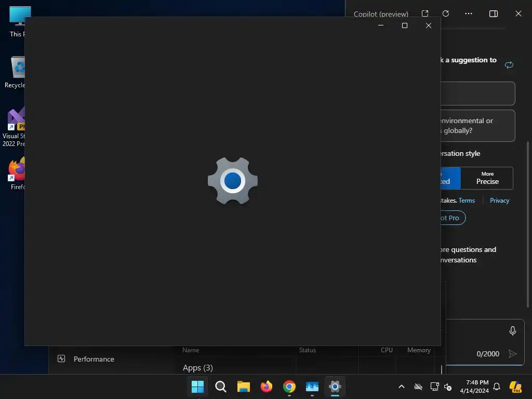The height and width of the screenshot is (399, 532).
Task: Select the More Precise conversation style
Action: coord(487,178)
